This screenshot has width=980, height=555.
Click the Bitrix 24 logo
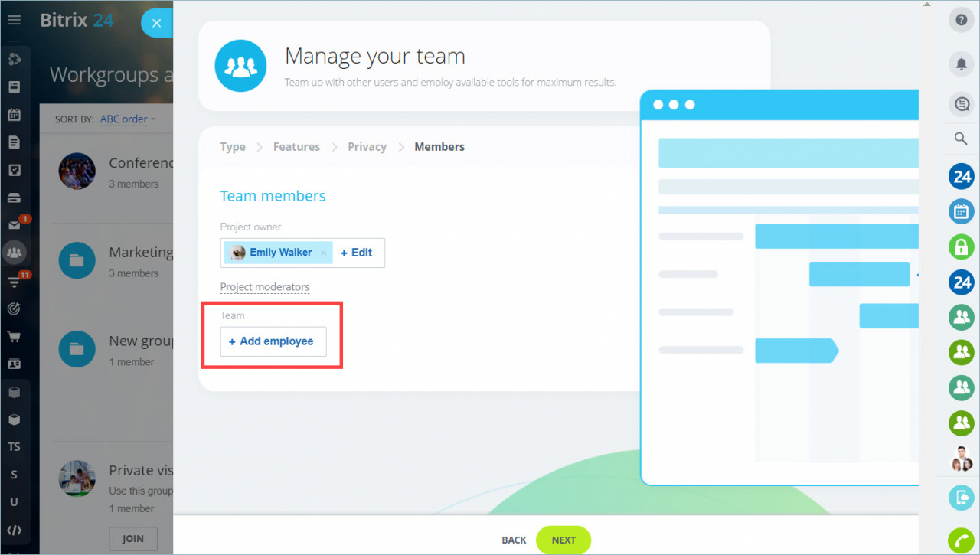click(x=77, y=21)
